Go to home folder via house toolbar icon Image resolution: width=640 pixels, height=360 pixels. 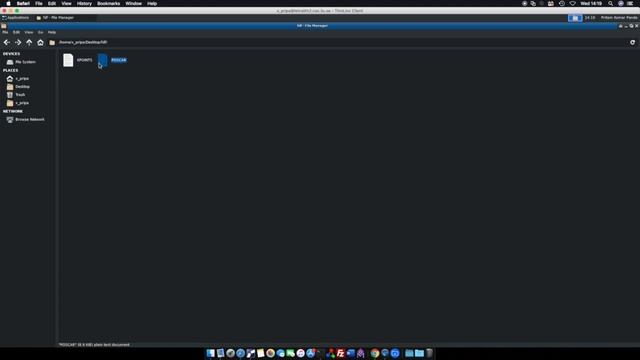[x=40, y=42]
